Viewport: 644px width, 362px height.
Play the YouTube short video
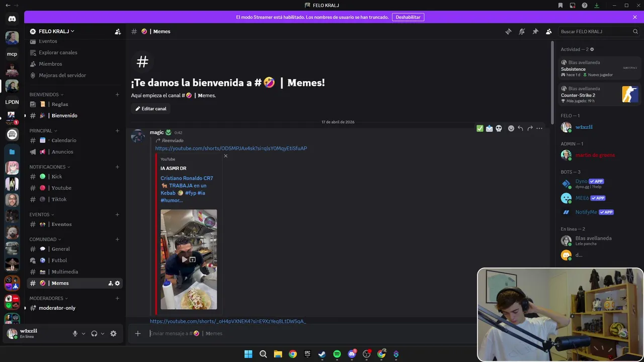pyautogui.click(x=184, y=259)
